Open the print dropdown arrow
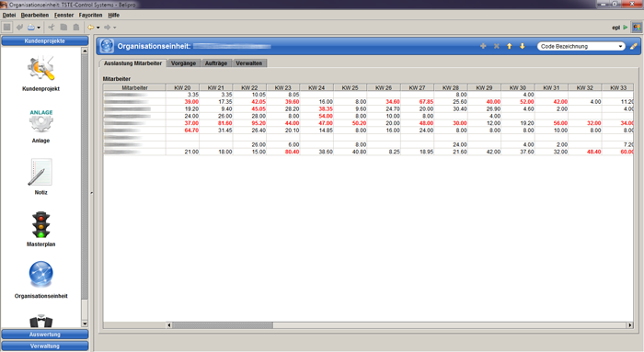Screen dimensions: 644x352 39,28
